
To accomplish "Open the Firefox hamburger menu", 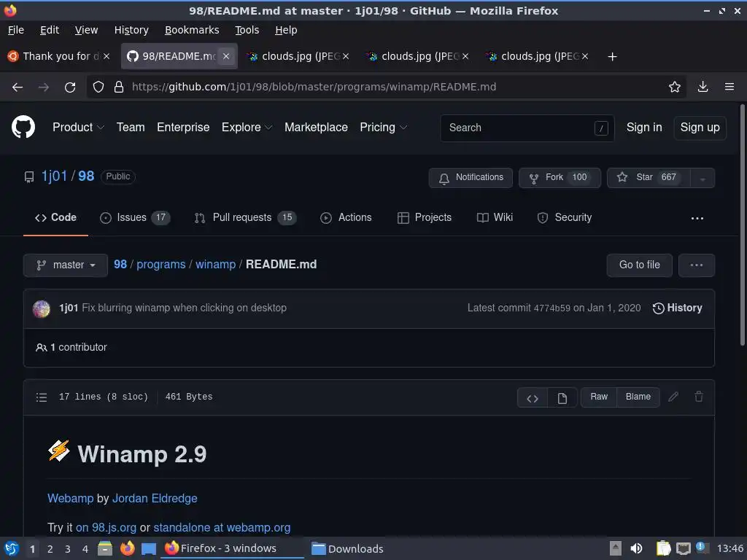I will 729,87.
